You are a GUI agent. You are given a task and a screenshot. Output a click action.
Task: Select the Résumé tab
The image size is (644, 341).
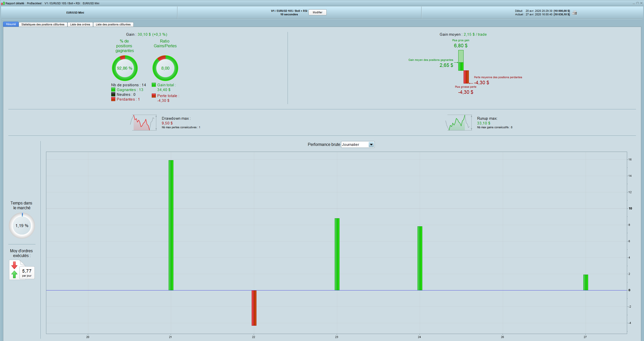click(11, 24)
